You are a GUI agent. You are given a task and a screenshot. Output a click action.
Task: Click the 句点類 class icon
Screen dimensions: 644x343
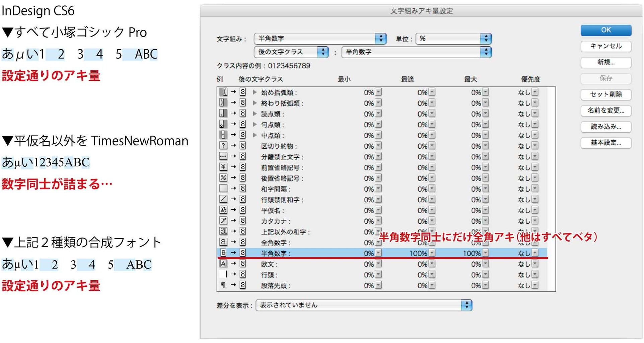click(x=223, y=124)
